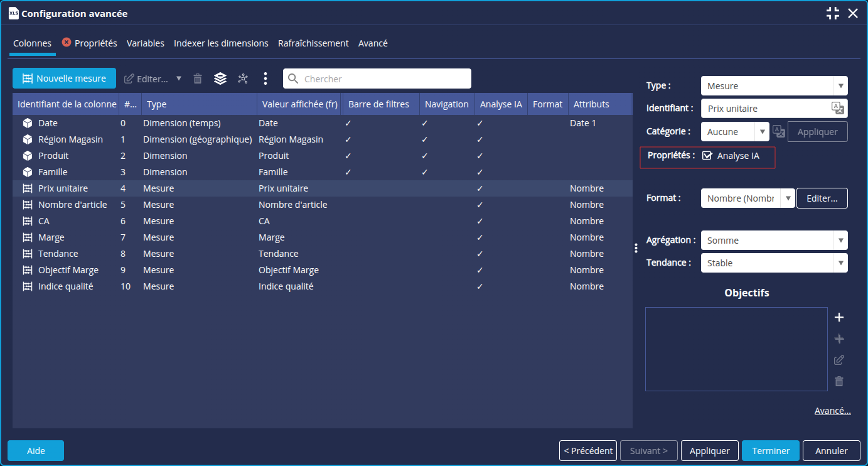This screenshot has width=868, height=466.
Task: Expand the Agrégation dropdown showing Somme
Action: [x=774, y=241]
